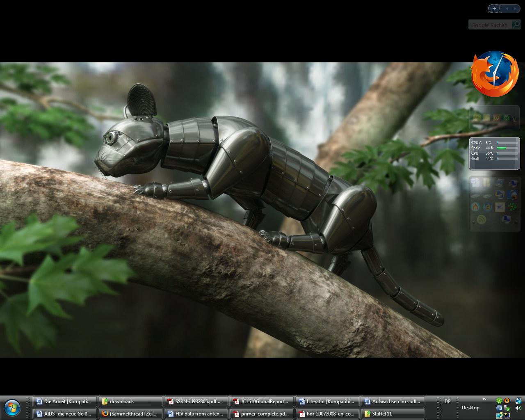This screenshot has width=525, height=420.
Task: Open the green RSS feed launcher icon
Action: (x=482, y=219)
